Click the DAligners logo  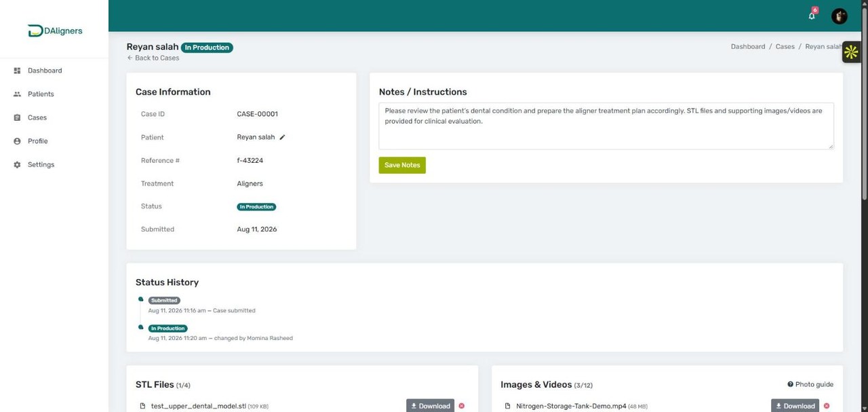click(x=55, y=31)
